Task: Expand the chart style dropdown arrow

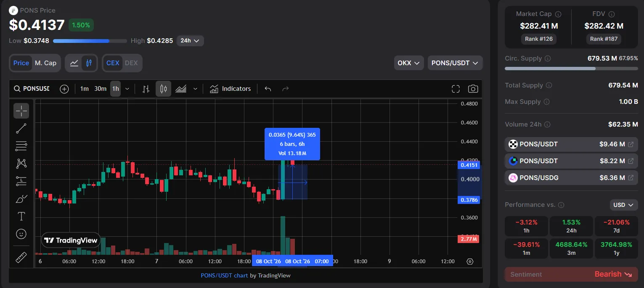Action: tap(195, 89)
